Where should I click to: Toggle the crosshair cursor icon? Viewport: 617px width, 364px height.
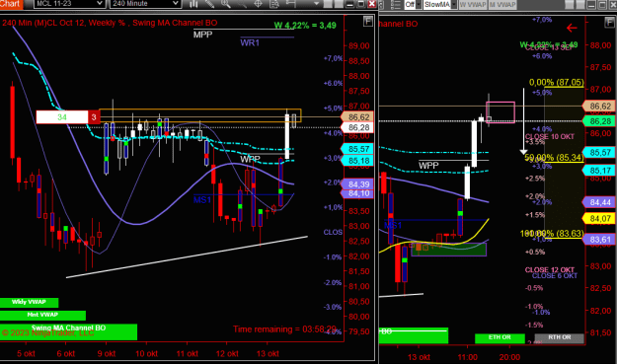[x=258, y=4]
